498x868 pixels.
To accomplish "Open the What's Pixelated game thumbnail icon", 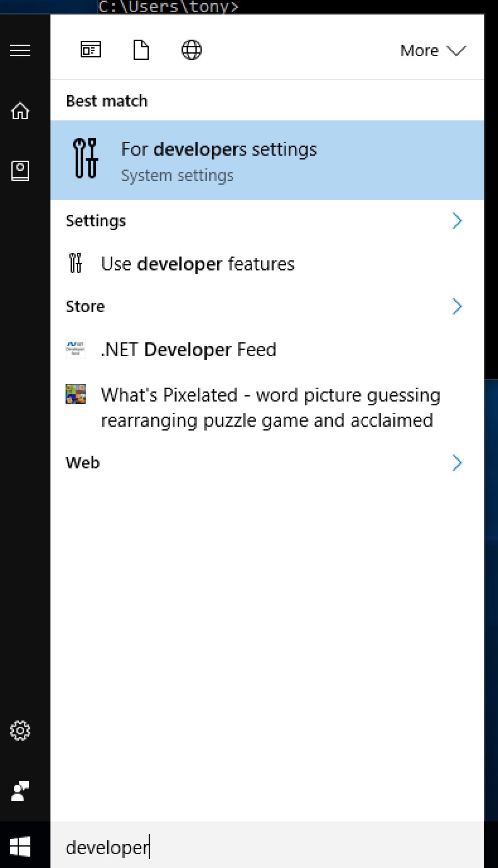I will tap(76, 395).
